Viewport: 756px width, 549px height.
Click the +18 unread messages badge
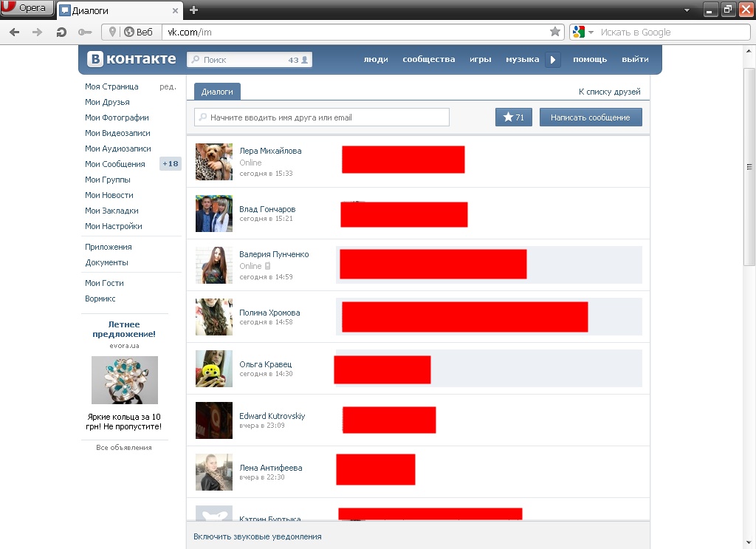tap(171, 163)
